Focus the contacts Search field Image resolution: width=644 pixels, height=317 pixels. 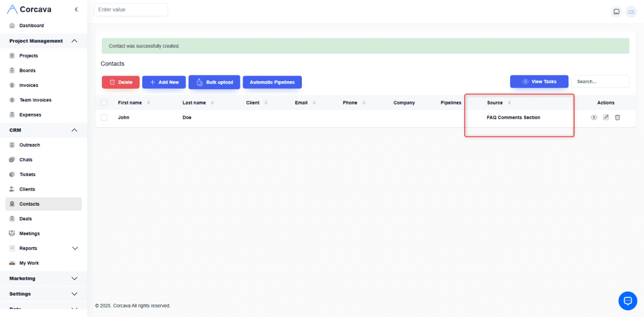600,81
